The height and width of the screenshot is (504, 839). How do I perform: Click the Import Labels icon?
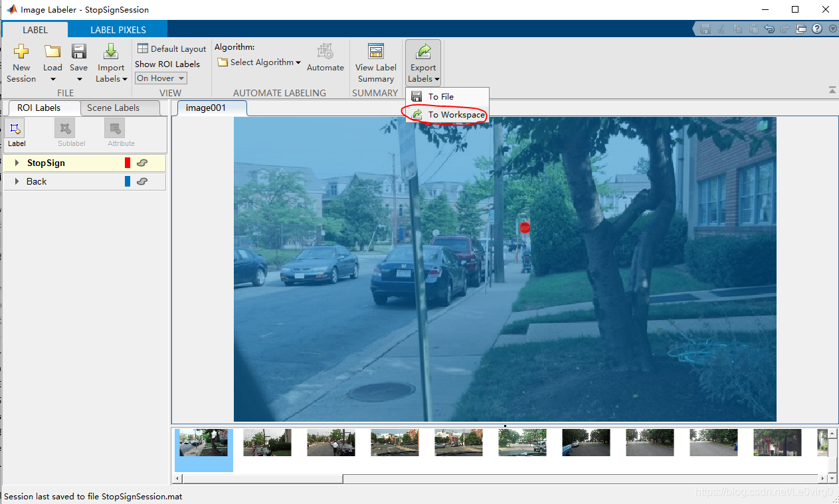(x=111, y=52)
